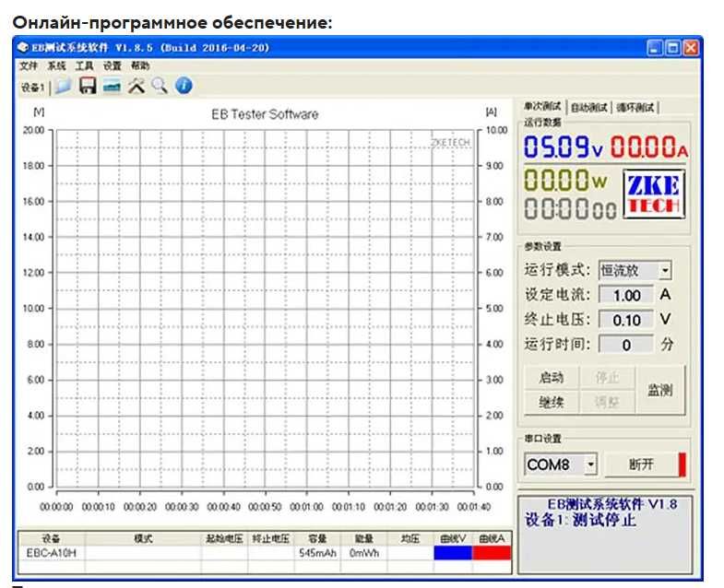The height and width of the screenshot is (588, 724).
Task: Expand the COM8 serial port dropdown
Action: click(590, 465)
